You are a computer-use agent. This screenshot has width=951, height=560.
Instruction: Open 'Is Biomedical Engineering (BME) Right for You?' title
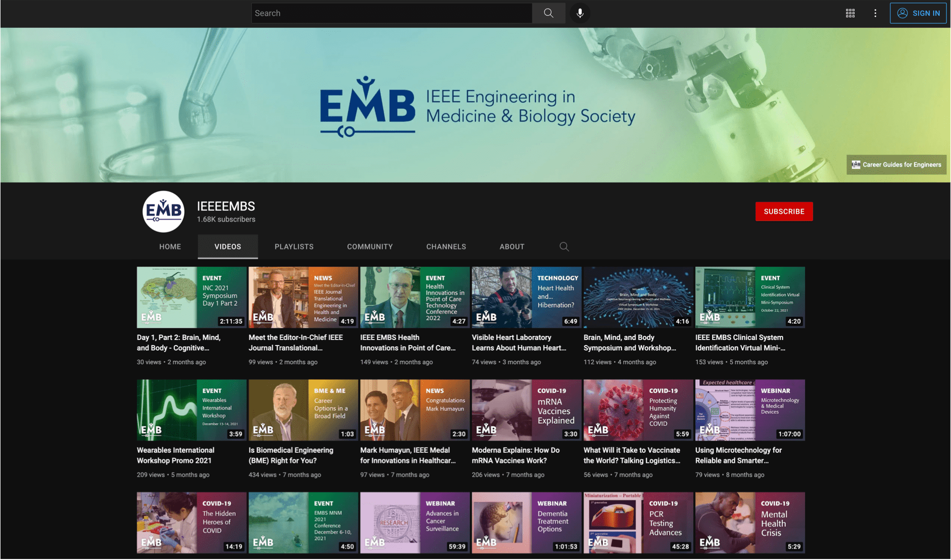click(x=291, y=455)
